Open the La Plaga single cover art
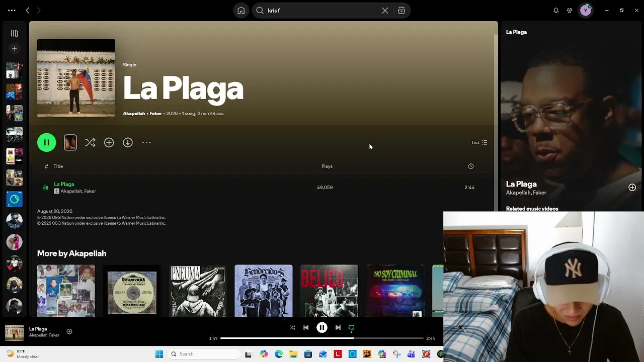 (76, 78)
